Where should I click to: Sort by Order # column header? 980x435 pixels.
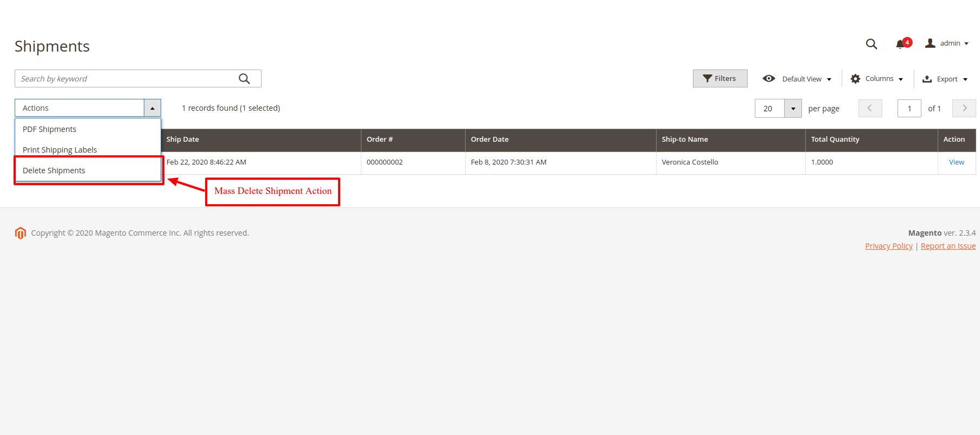[413, 140]
